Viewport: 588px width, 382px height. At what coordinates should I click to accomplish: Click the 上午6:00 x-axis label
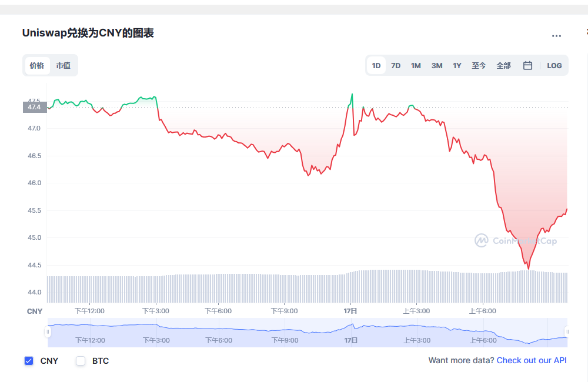click(x=483, y=311)
